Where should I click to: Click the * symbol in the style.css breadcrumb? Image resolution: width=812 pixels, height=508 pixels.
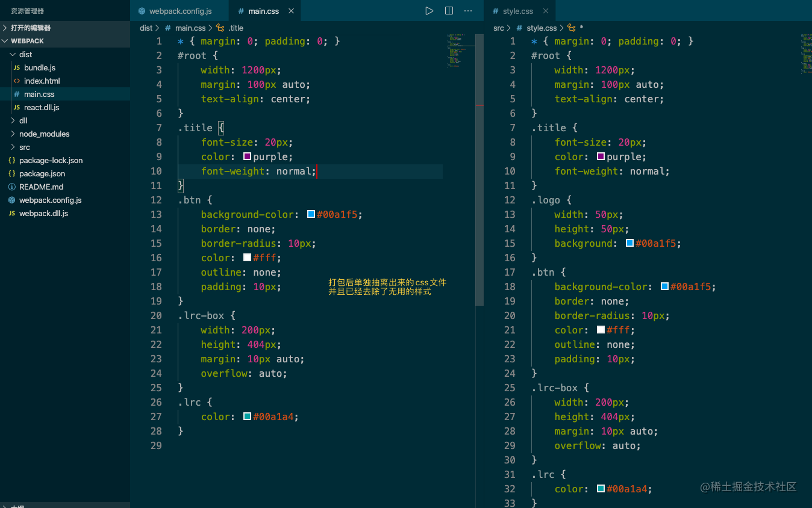tap(581, 28)
